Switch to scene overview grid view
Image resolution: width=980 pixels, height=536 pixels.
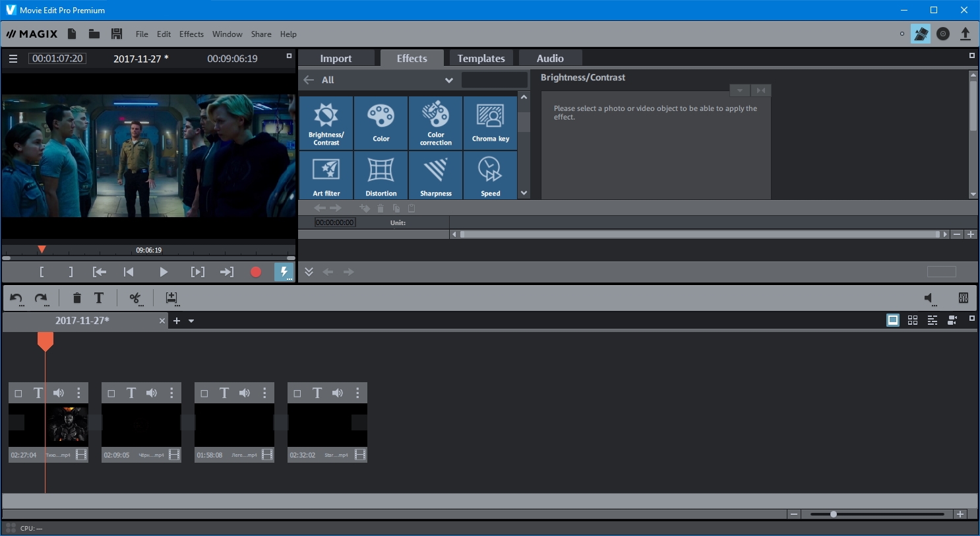tap(913, 320)
